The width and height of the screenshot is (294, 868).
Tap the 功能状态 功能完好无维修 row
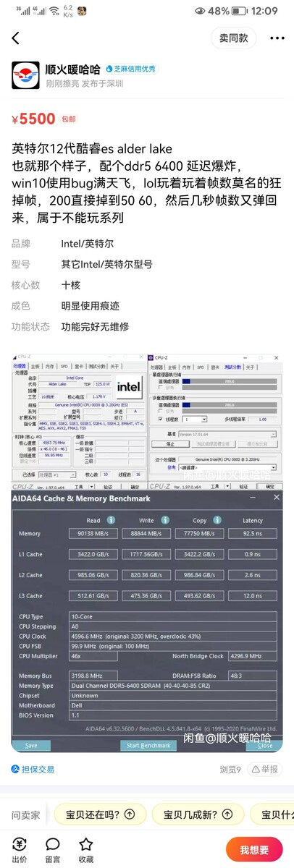pyautogui.click(x=147, y=327)
